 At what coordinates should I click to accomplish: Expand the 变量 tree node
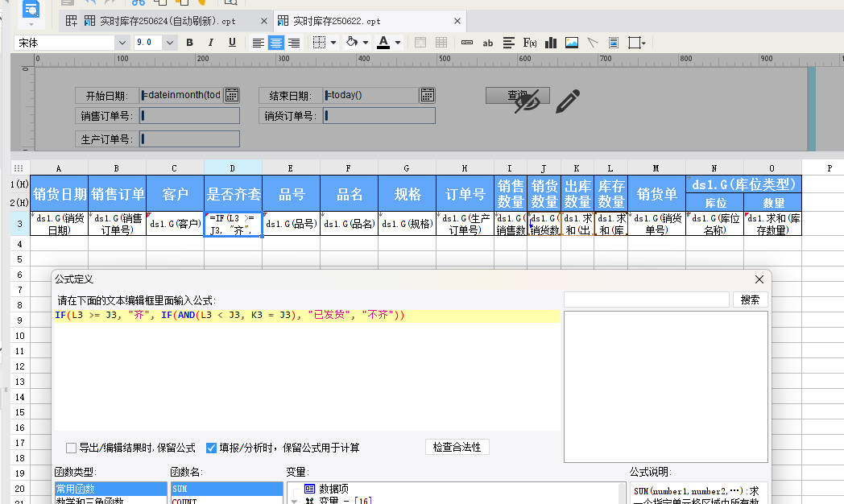click(295, 501)
